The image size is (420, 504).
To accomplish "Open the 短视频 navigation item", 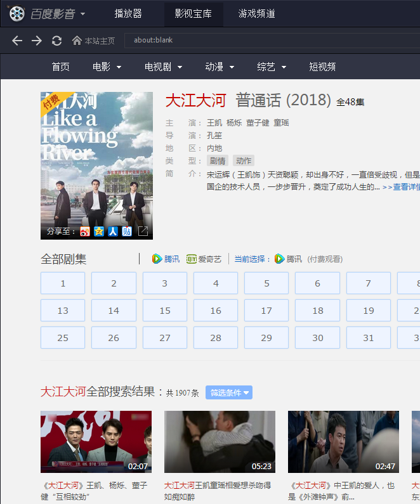I will point(322,67).
